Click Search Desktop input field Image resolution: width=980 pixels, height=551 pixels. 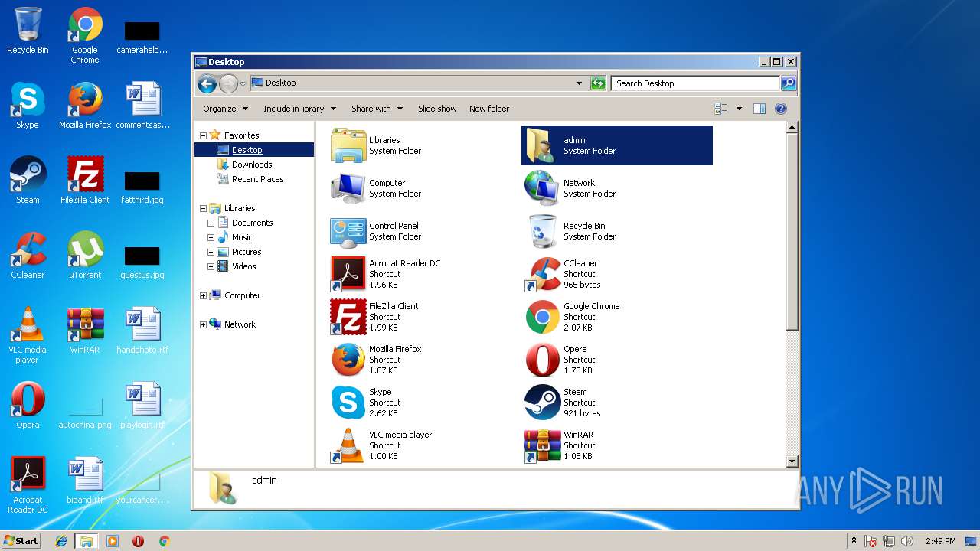[695, 83]
